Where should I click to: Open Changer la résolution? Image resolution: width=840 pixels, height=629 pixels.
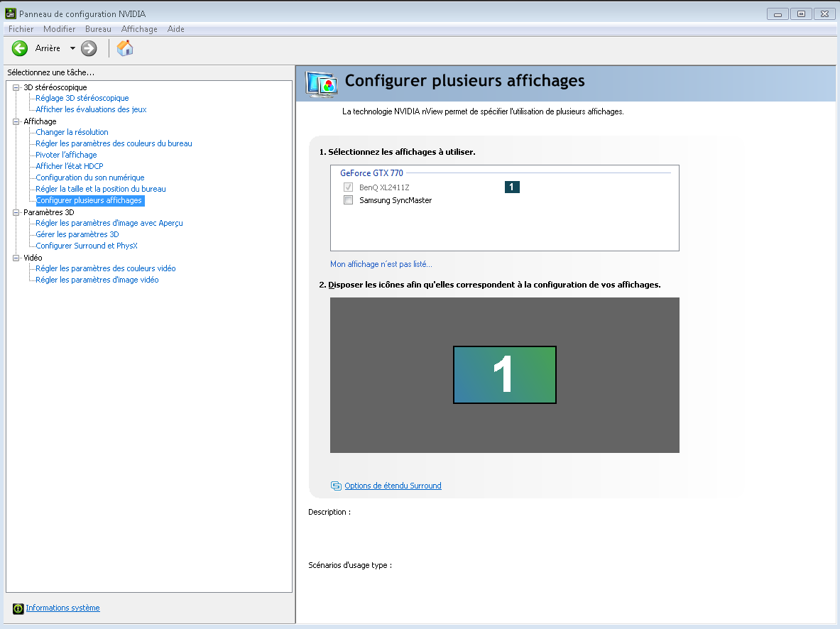(x=72, y=132)
